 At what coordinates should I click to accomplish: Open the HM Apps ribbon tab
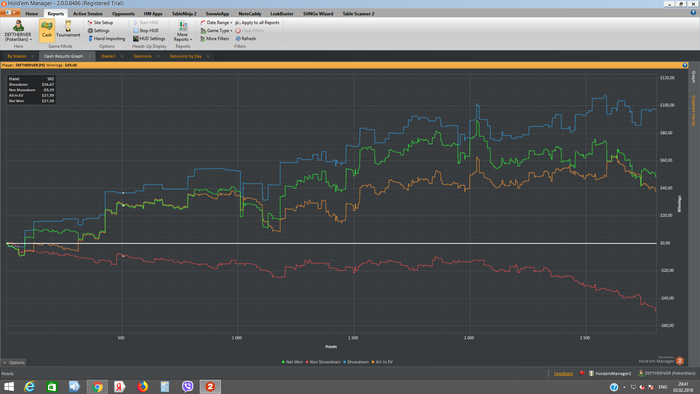153,13
